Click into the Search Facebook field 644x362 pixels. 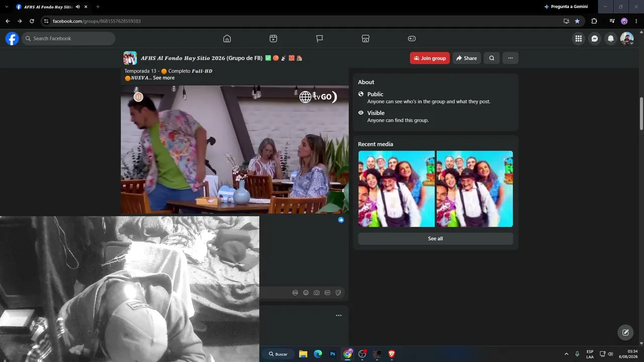[68, 39]
